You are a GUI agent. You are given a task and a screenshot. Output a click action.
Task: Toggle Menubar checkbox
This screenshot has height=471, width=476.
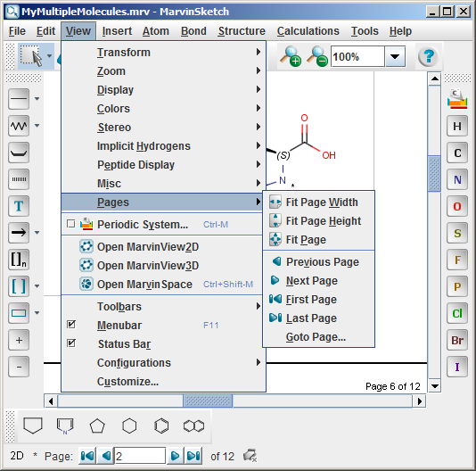coord(70,325)
